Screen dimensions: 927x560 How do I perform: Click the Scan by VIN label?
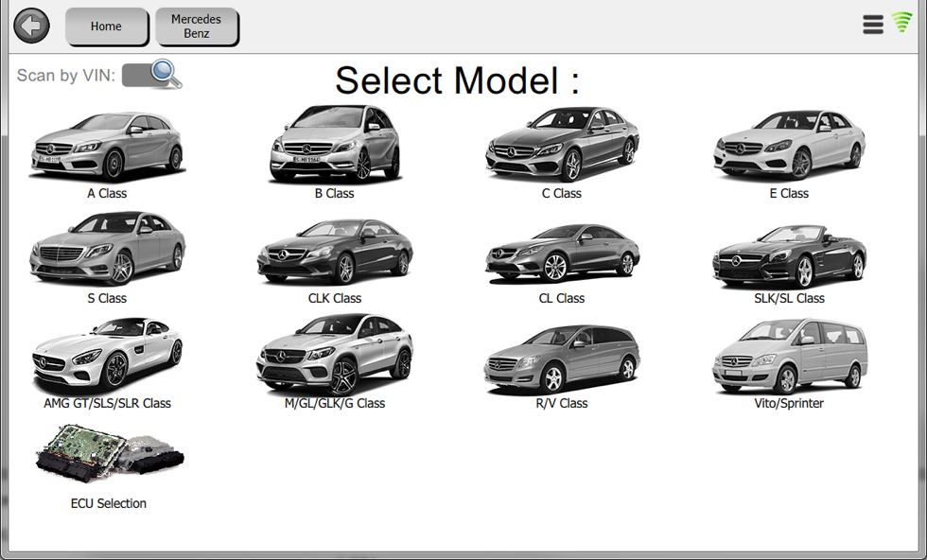[66, 76]
